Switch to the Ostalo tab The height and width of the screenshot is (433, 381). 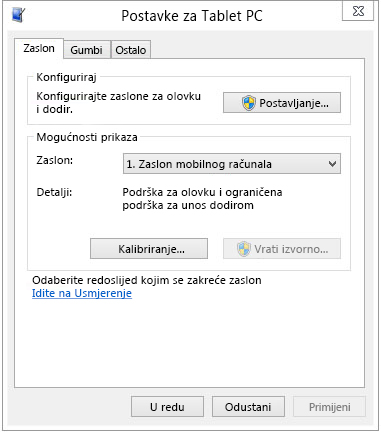coord(131,50)
